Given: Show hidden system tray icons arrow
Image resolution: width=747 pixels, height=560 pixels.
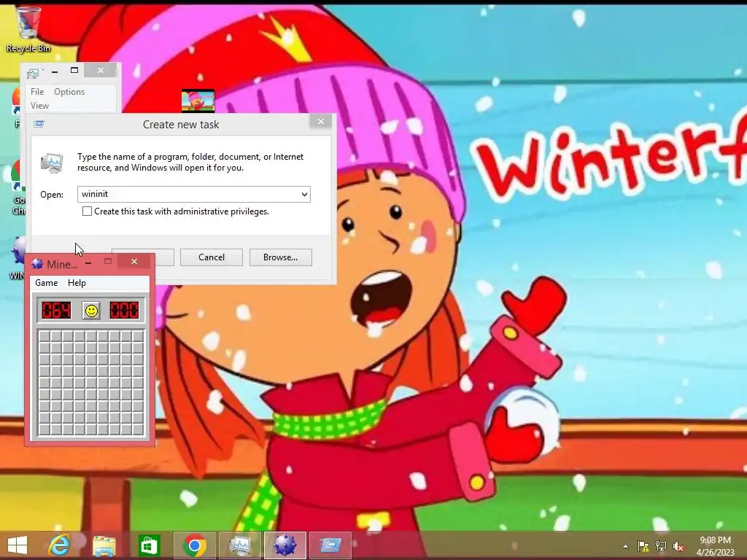Looking at the screenshot, I should (x=625, y=546).
